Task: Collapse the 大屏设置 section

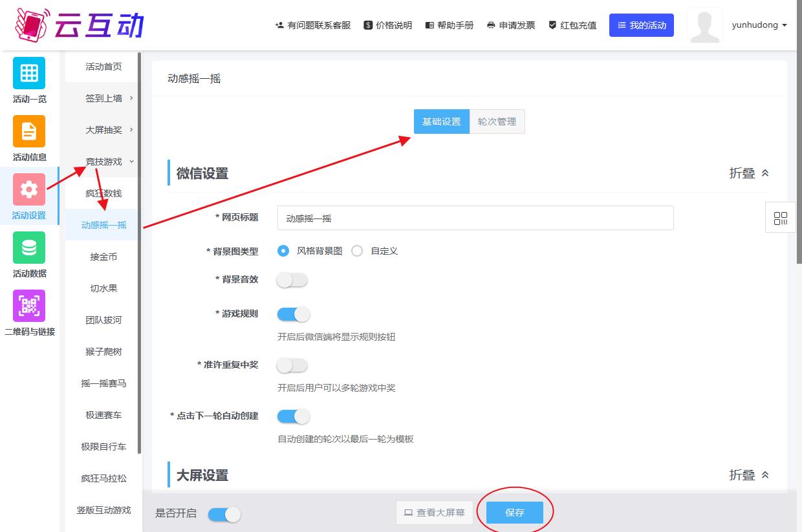Action: click(x=750, y=475)
